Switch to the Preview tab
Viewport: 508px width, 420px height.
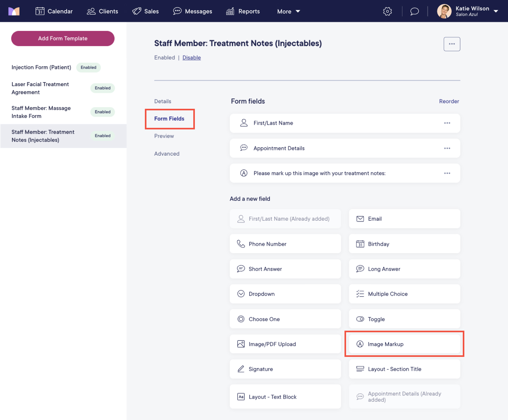(164, 136)
